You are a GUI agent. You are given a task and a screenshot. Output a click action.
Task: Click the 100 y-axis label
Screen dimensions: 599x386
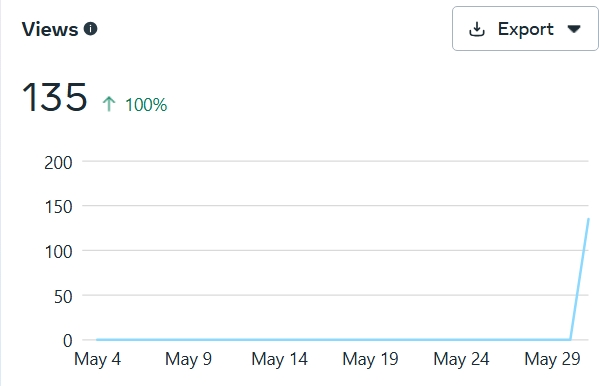coord(58,252)
